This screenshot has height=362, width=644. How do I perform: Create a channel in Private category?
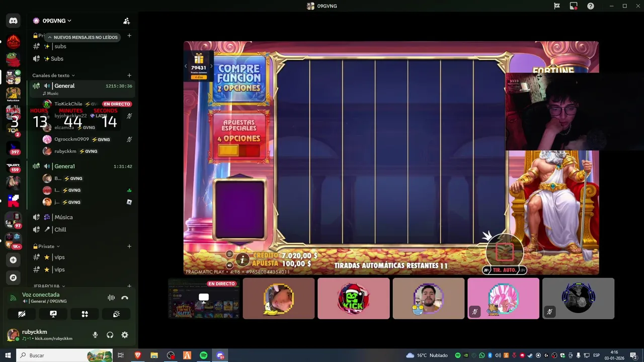[x=129, y=246]
